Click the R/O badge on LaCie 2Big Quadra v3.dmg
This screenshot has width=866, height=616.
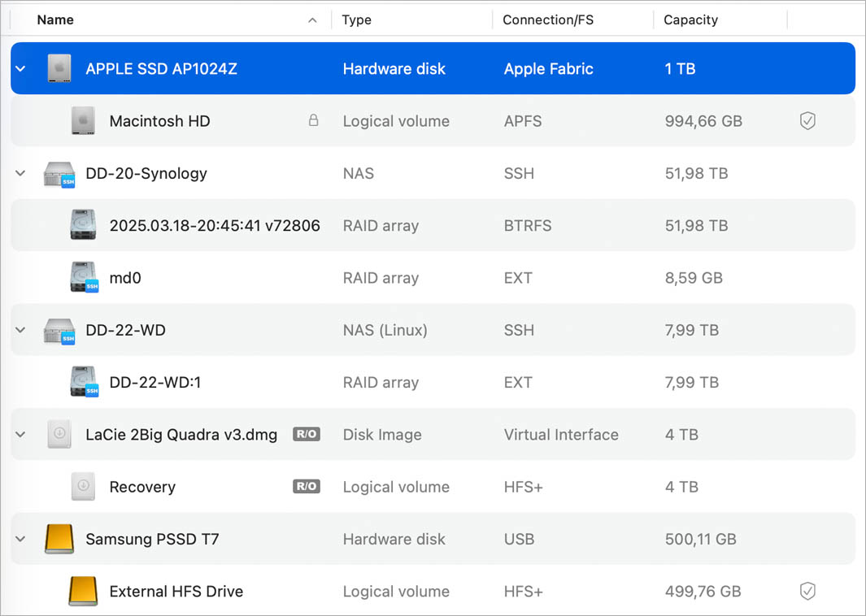(306, 434)
